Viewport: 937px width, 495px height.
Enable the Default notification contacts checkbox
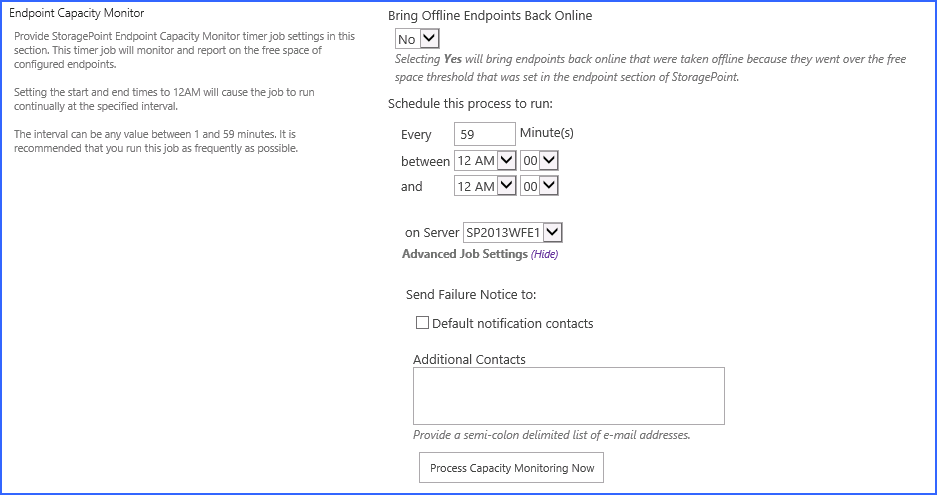423,323
